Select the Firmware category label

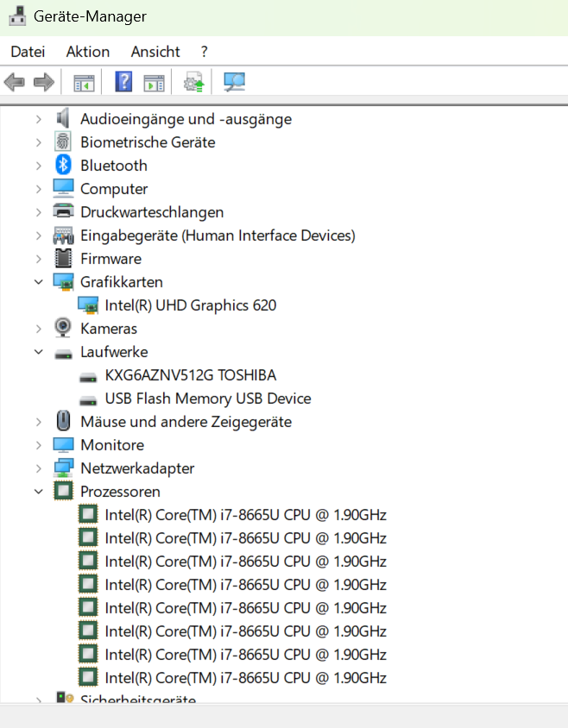coord(111,259)
